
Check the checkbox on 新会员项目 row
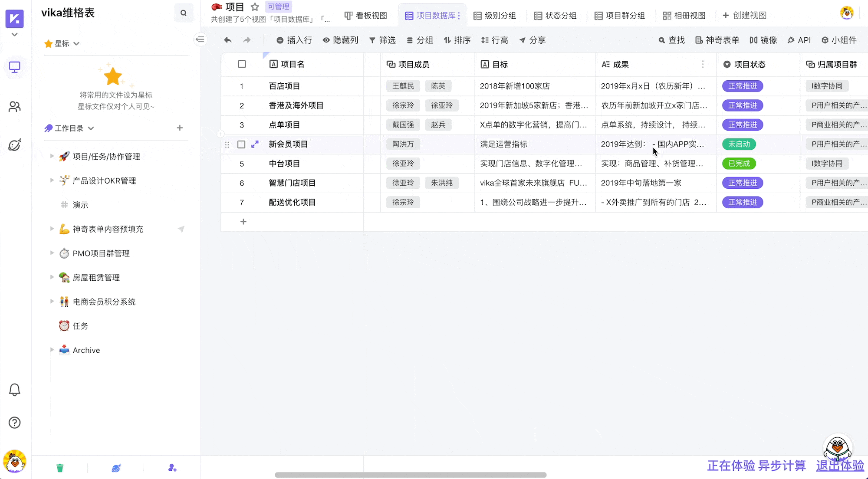242,144
